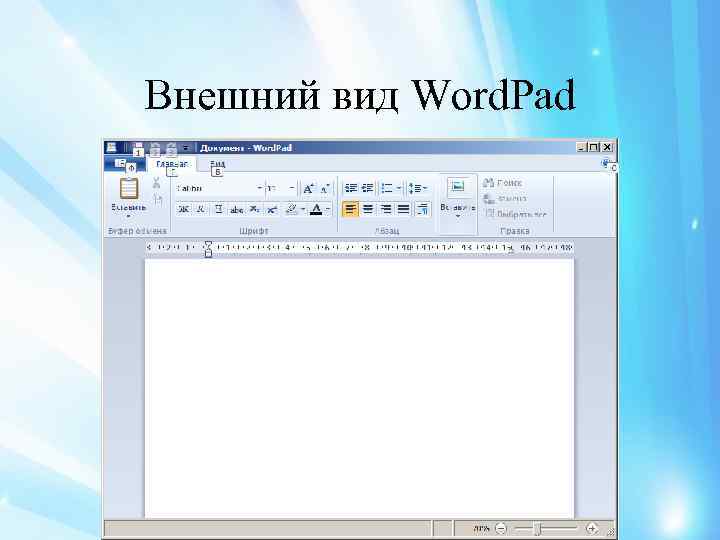Click the first-line indent ruler marker
720x540 pixels.
tap(208, 244)
